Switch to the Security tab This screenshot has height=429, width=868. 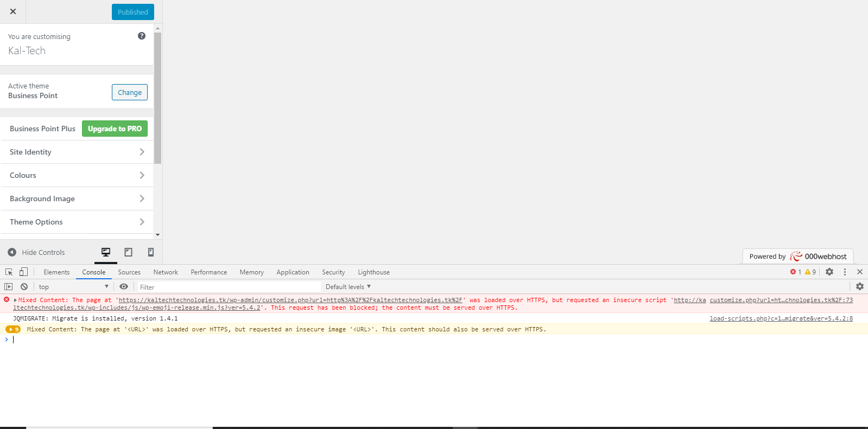point(333,272)
